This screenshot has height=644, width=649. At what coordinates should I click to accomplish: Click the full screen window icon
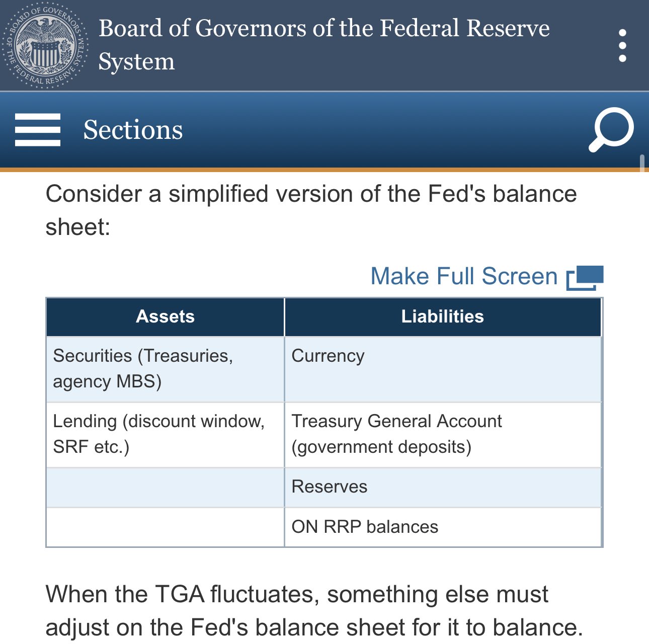pyautogui.click(x=585, y=278)
